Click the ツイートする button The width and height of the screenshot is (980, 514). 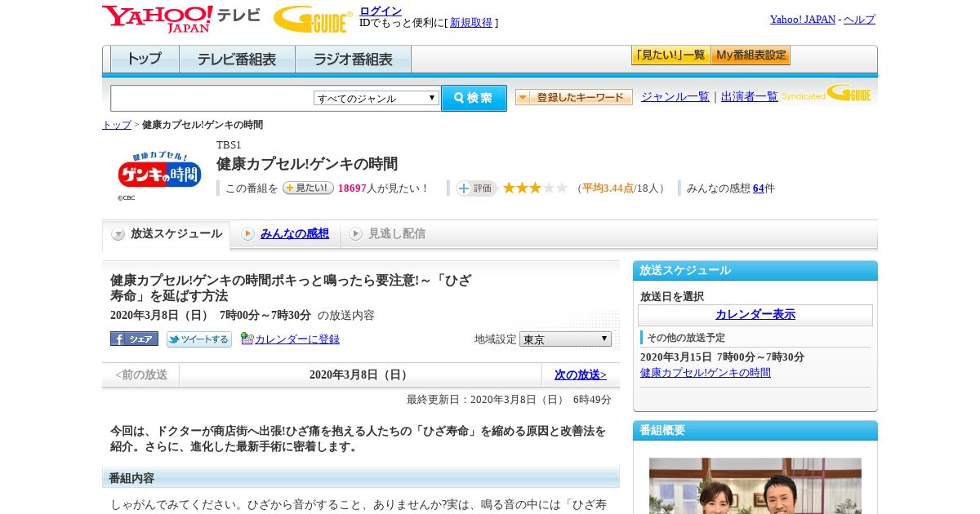(x=199, y=339)
